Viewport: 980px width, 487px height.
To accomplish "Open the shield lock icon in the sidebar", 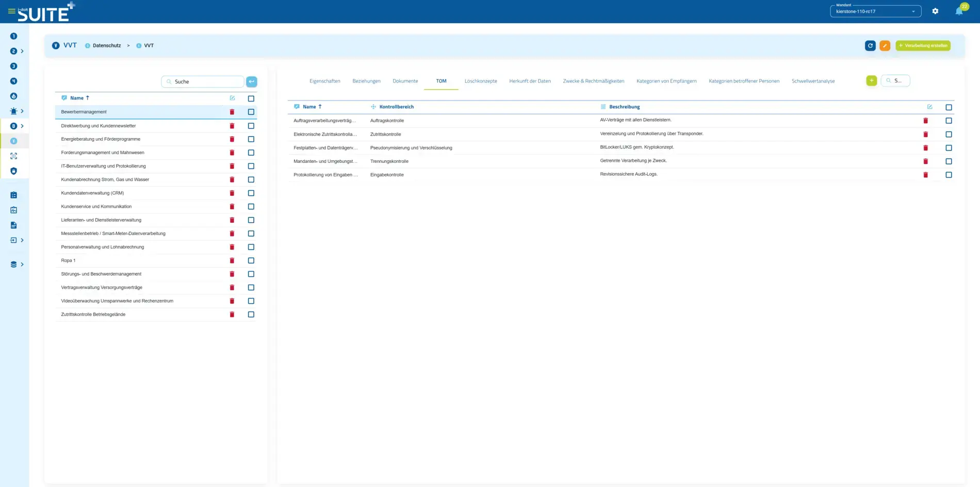I will coord(14,171).
